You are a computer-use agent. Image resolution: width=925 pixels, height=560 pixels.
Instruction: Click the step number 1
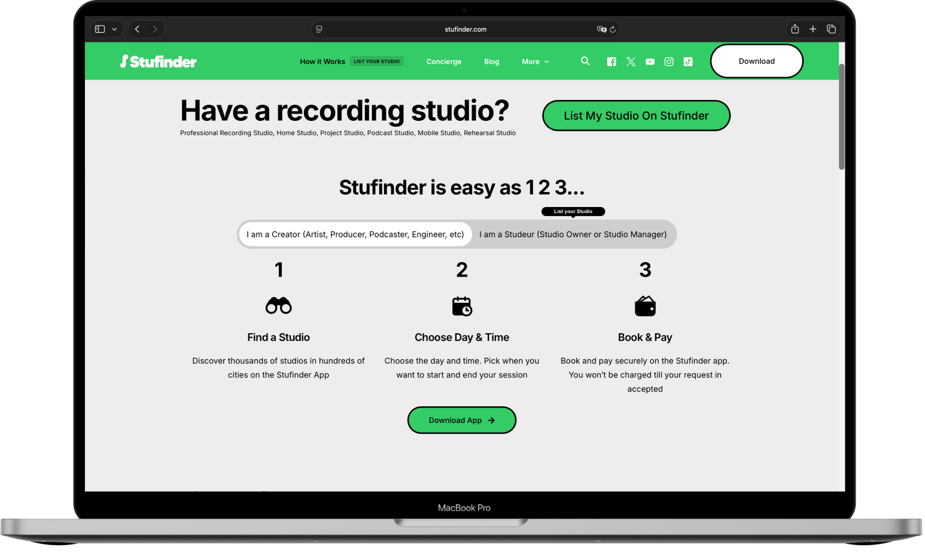pyautogui.click(x=279, y=270)
